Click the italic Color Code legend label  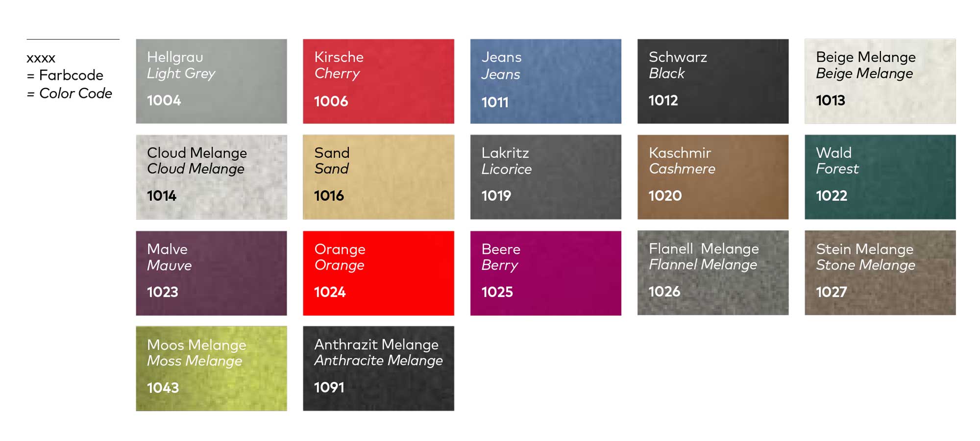[75, 94]
